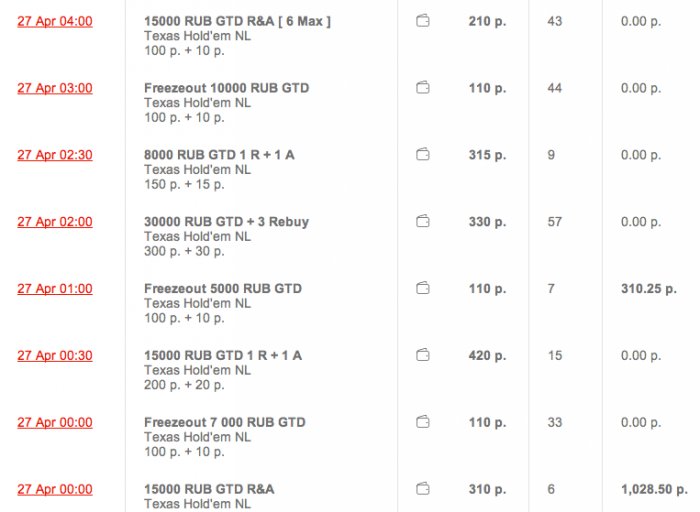Open the 27 Apr 01:00 tournament link

point(55,289)
